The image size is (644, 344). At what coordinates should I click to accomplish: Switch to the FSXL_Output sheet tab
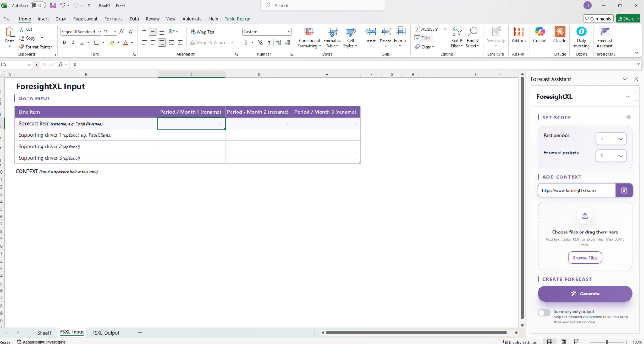[x=106, y=333]
